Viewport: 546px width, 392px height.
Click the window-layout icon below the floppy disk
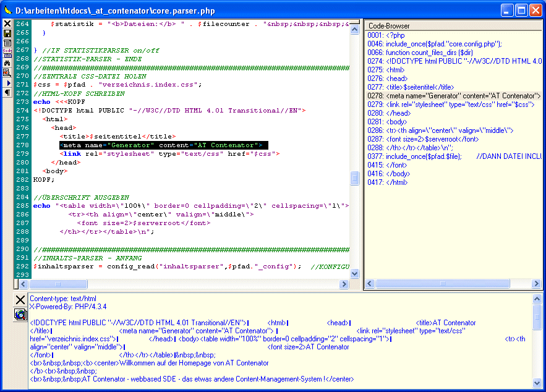(7, 43)
